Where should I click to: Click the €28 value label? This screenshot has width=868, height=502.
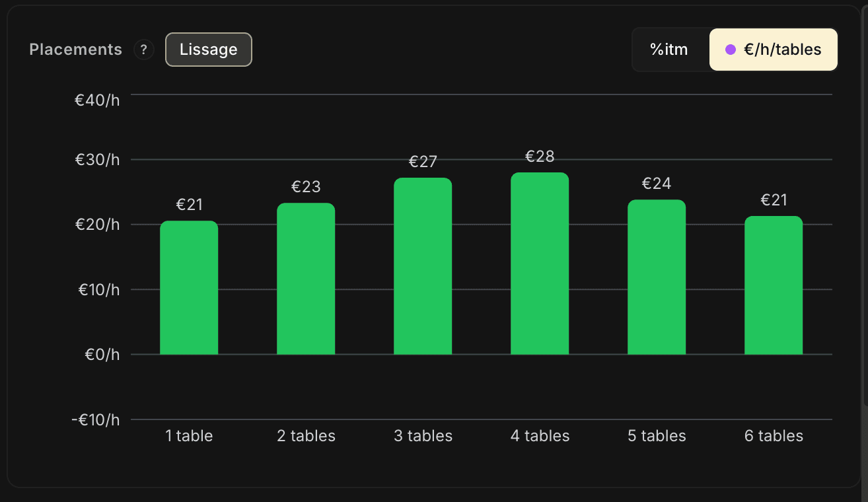(540, 157)
